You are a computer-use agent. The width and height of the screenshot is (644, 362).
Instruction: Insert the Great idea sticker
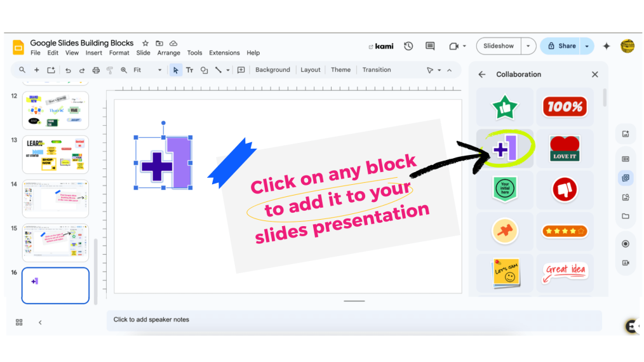coord(565,272)
